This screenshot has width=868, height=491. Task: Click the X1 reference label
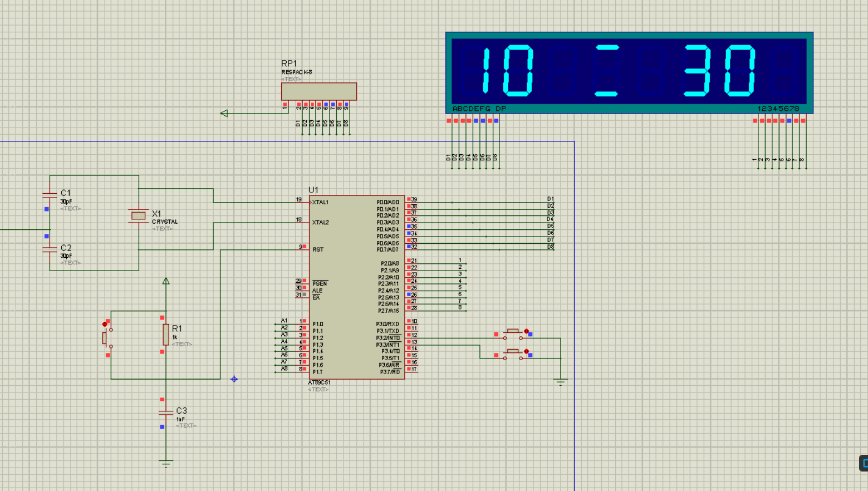(156, 214)
